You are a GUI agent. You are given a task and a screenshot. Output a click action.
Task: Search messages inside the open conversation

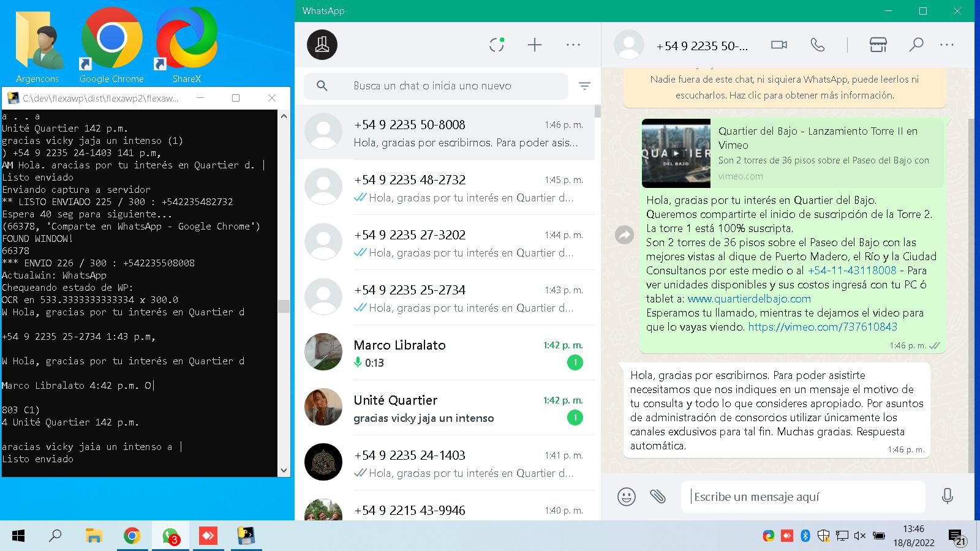click(x=916, y=45)
